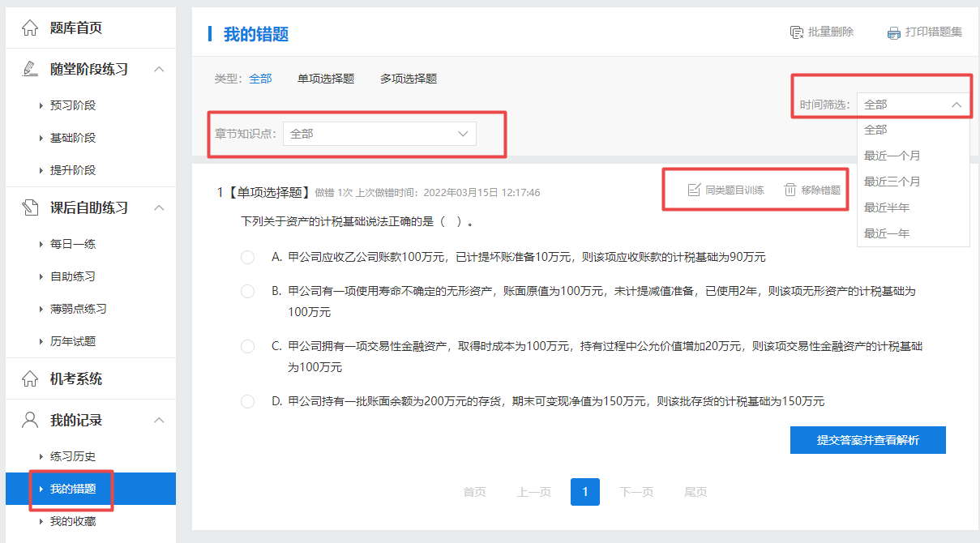
Task: Pick option D radio button
Action: click(248, 401)
